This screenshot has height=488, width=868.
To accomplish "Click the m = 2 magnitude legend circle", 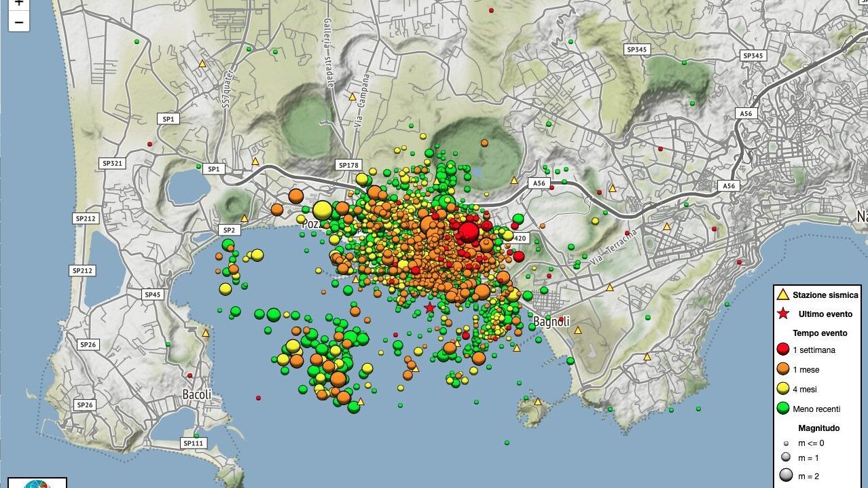I will 786,476.
